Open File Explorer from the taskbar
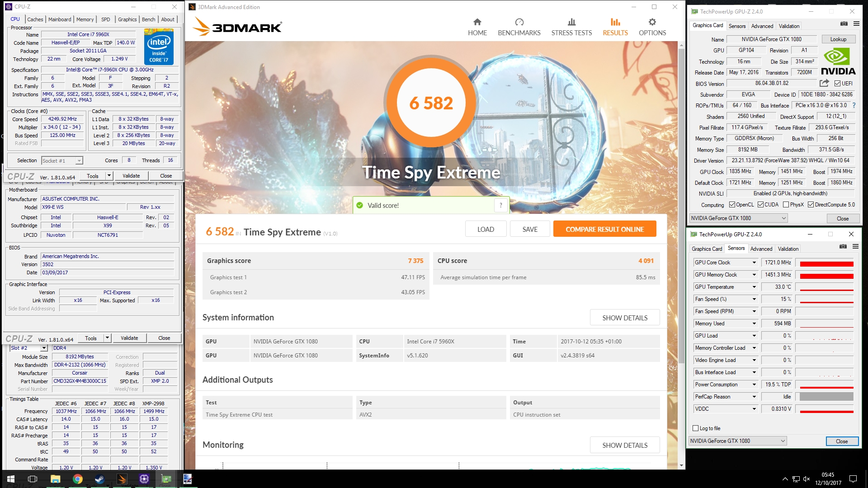 pos(55,479)
